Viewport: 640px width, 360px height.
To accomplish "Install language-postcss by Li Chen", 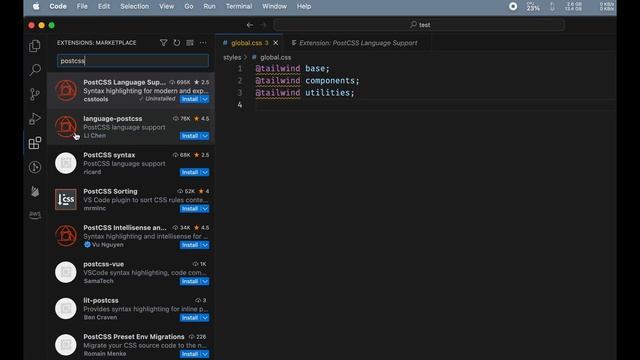I will pos(190,136).
